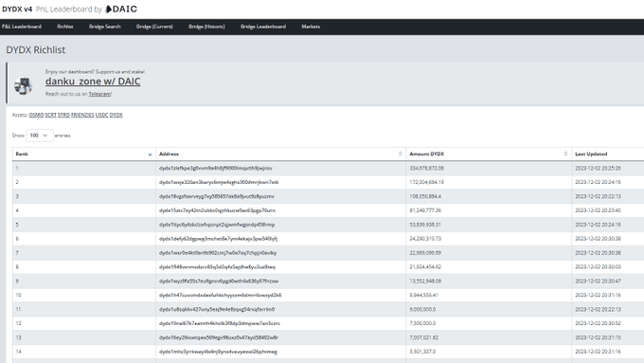This screenshot has height=363, width=644.
Task: Sort table by the Amount DYDX header
Action: [x=489, y=154]
